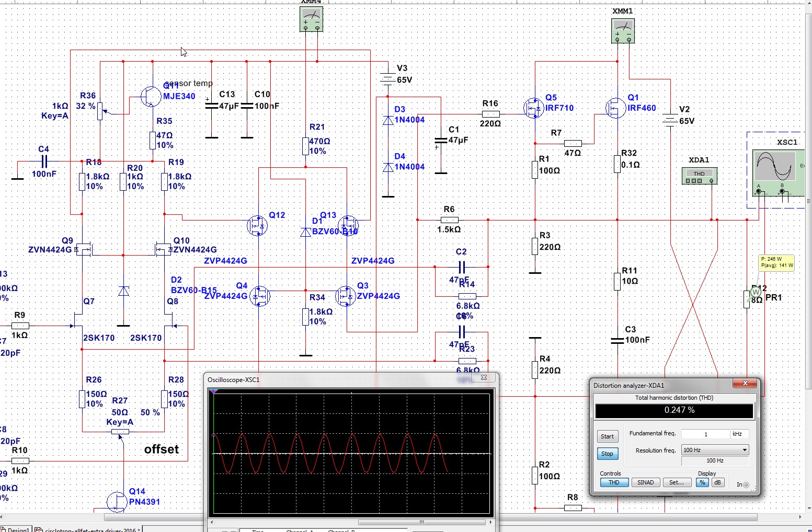
Task: Select the R32 0.1Ω resistor symbol
Action: (617, 164)
